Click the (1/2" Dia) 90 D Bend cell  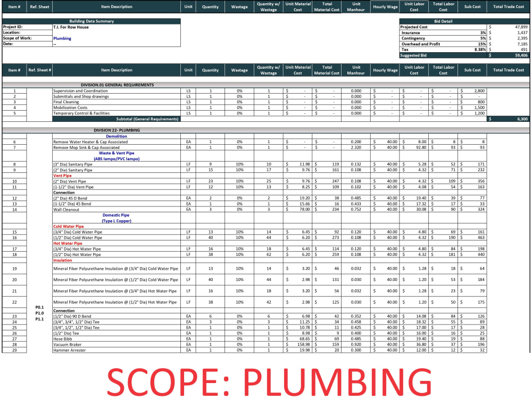tap(117, 316)
